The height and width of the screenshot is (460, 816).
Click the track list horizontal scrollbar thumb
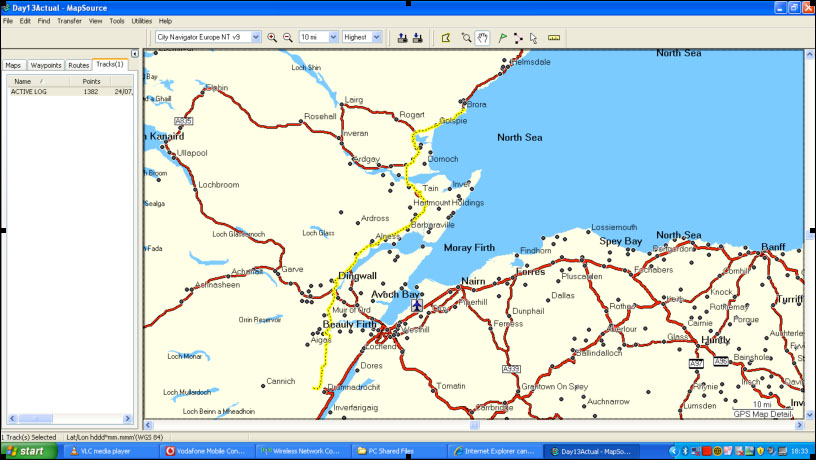[35, 418]
